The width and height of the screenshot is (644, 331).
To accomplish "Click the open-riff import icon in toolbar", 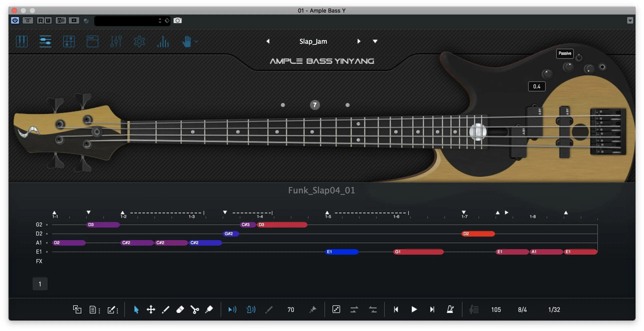I will click(x=77, y=309).
